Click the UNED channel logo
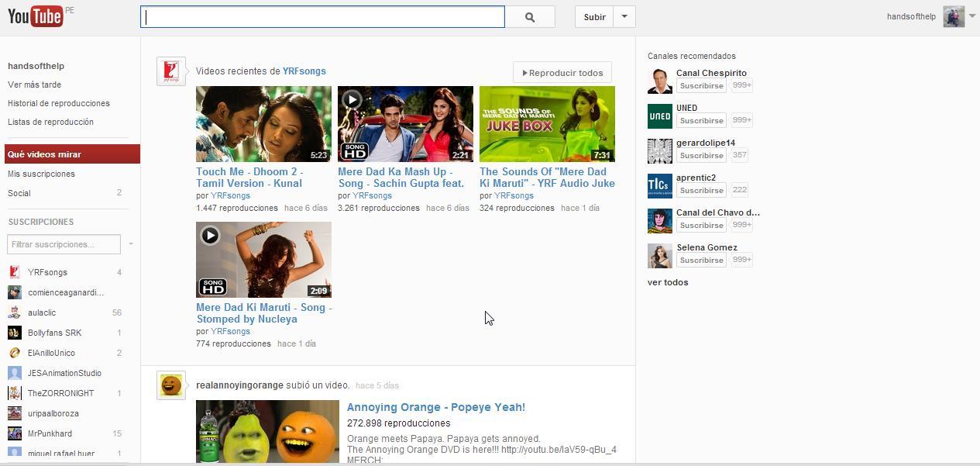Viewport: 980px width, 466px height. tap(660, 116)
